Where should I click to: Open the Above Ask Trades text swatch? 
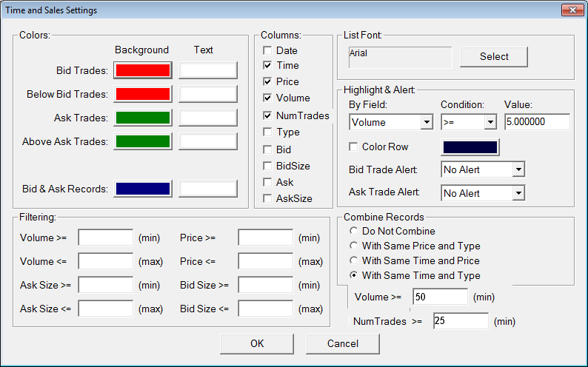click(208, 141)
